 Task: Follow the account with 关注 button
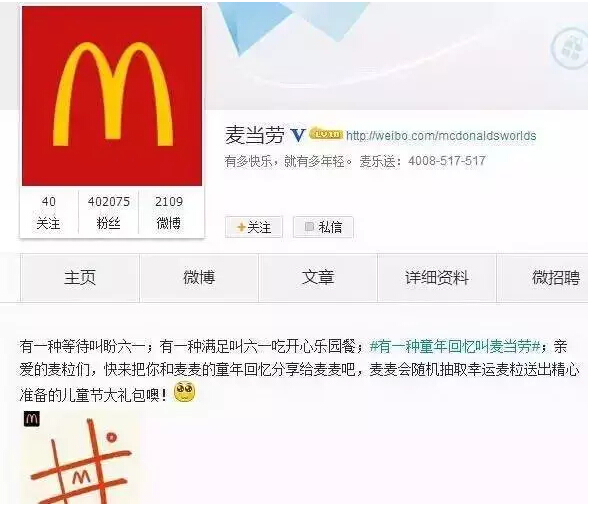(x=254, y=227)
